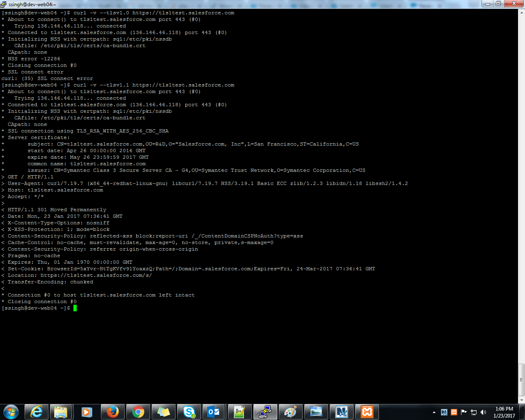Image resolution: width=525 pixels, height=420 pixels.
Task: Show hidden system tray icons
Action: point(434,412)
